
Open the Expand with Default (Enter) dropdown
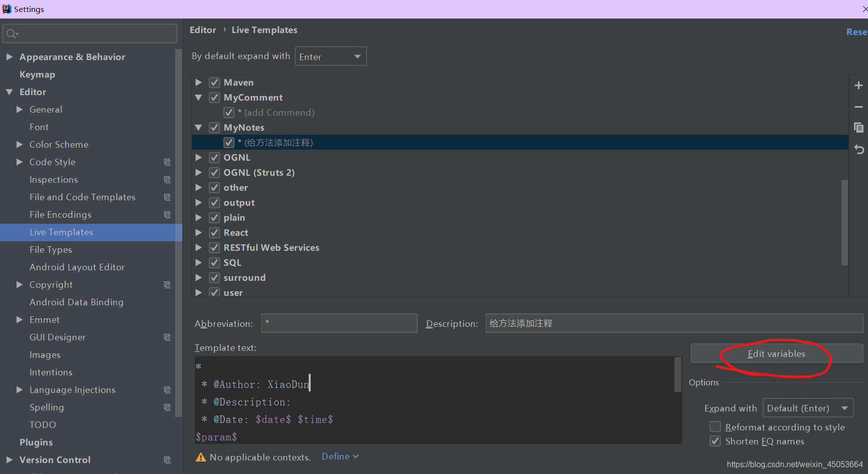click(808, 408)
